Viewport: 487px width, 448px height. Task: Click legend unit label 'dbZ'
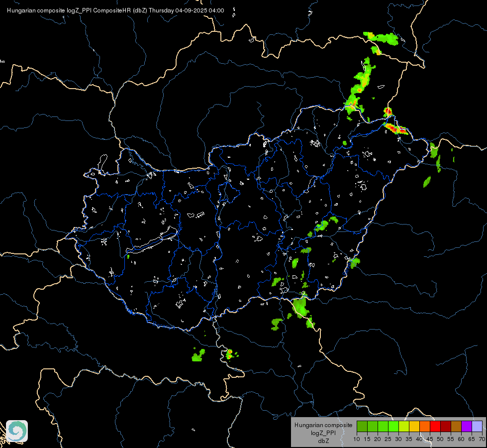point(323,441)
